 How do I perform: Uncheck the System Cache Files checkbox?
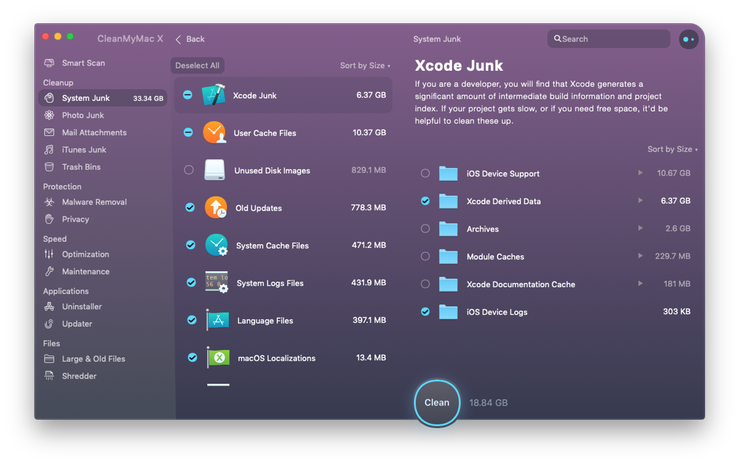tap(191, 245)
